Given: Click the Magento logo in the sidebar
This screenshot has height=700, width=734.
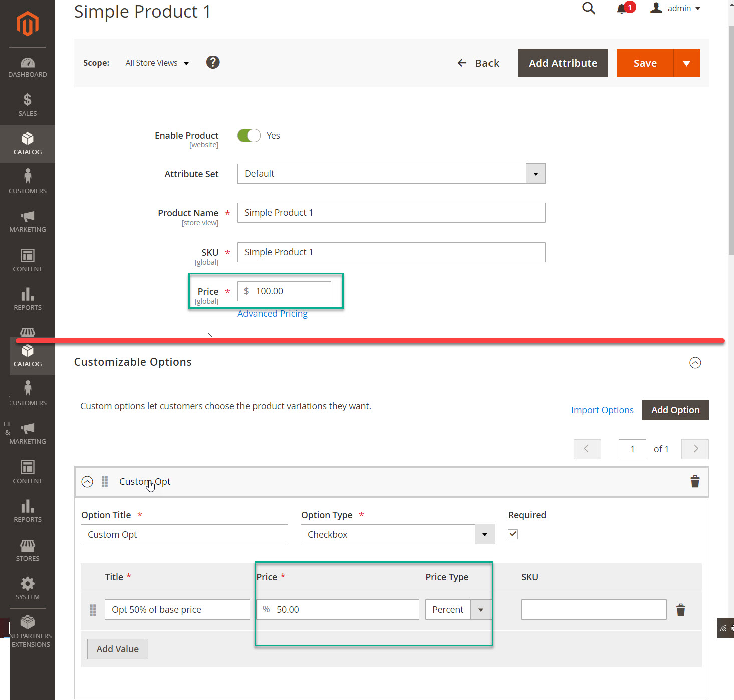Looking at the screenshot, I should click(28, 23).
